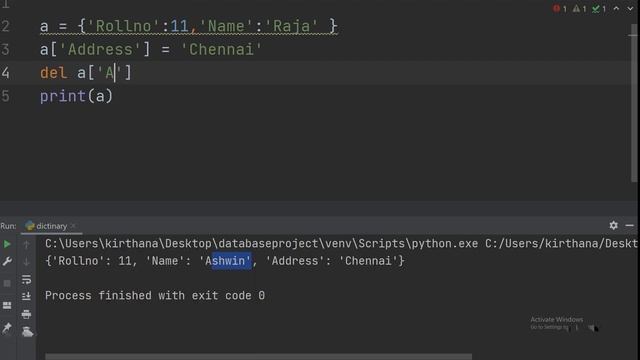This screenshot has height=360, width=640.
Task: Restore layout icon in Run panel
Action: [x=7, y=305]
